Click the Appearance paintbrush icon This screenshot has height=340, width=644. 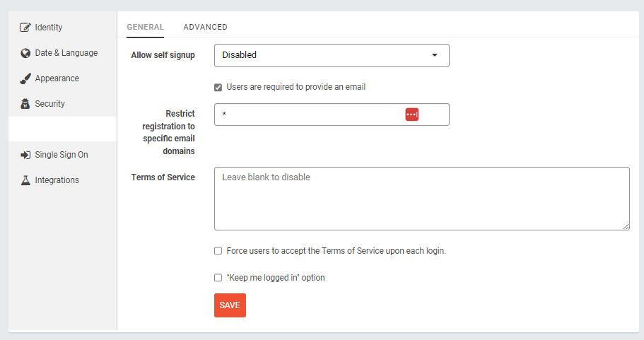(x=25, y=78)
